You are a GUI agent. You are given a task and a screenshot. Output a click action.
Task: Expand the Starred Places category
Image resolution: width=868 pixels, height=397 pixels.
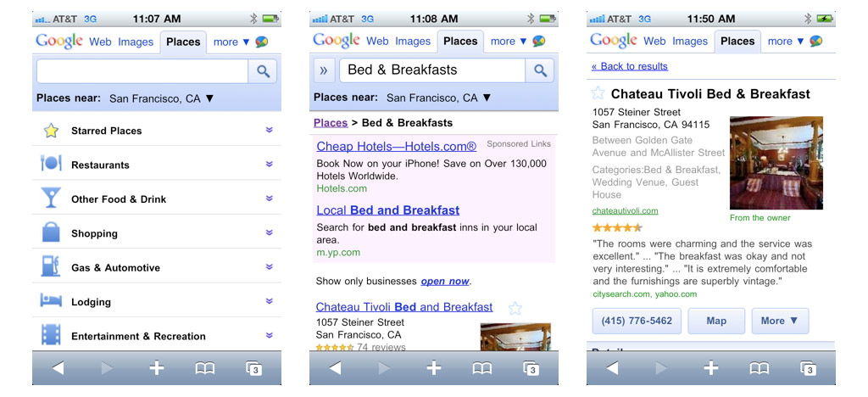click(269, 130)
